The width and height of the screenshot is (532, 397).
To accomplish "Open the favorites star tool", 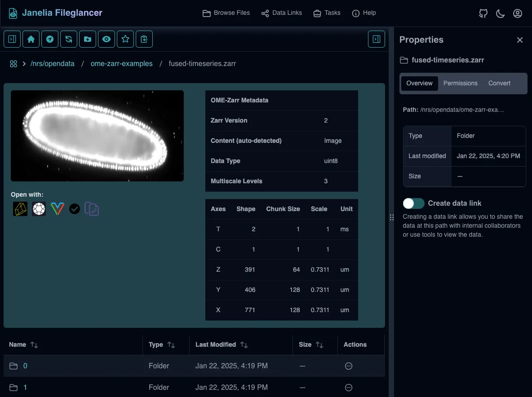I will coord(125,39).
